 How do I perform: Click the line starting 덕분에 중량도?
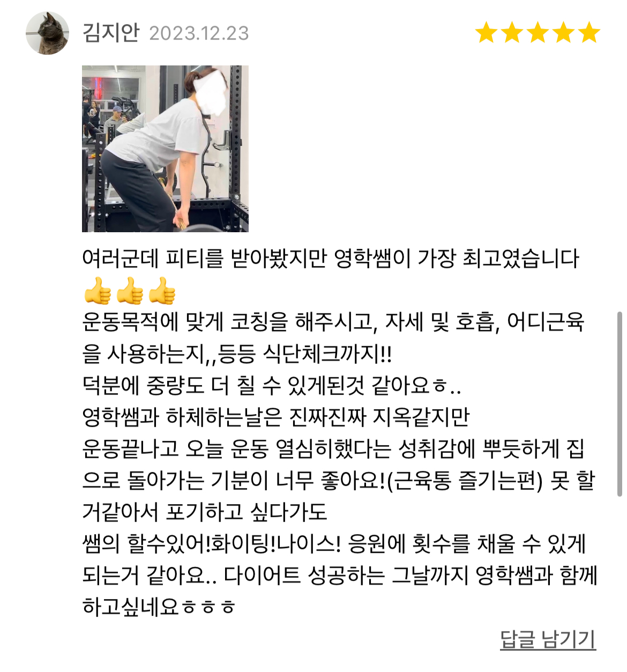click(x=272, y=385)
